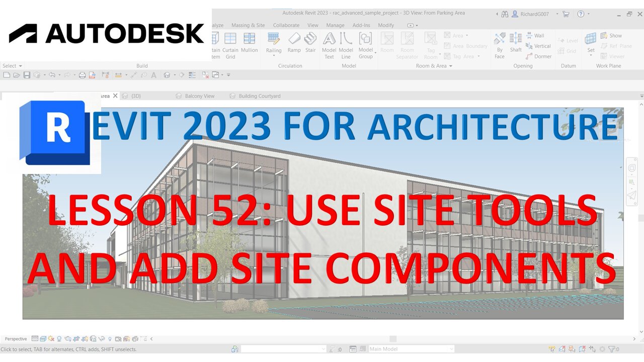Open the Modify ribbon tab
Image resolution: width=644 pixels, height=362 pixels.
pos(386,25)
